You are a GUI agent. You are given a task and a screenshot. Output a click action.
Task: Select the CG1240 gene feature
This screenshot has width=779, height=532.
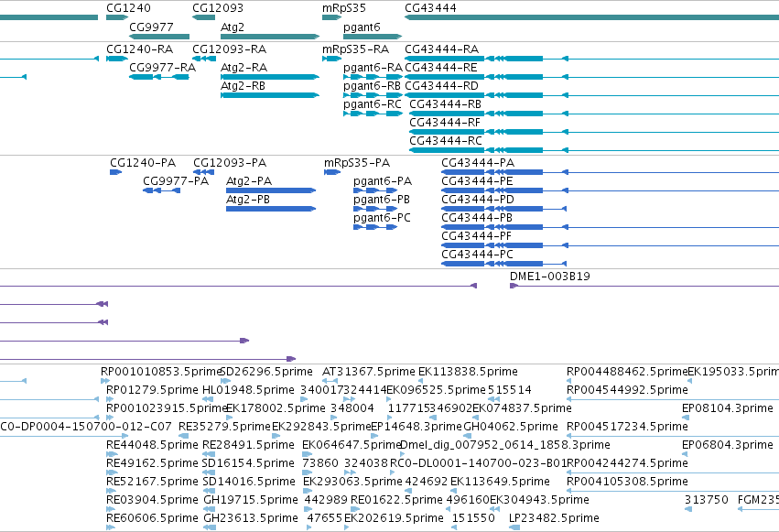pos(117,17)
